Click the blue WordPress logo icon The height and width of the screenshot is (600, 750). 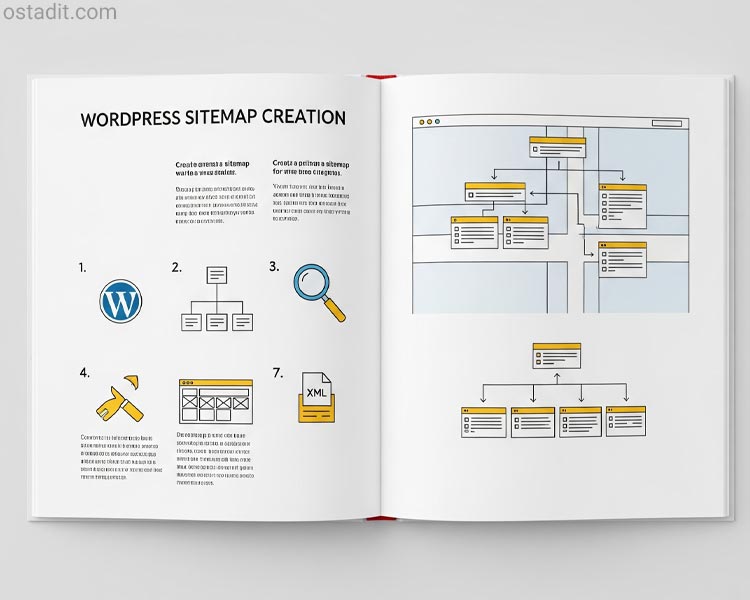[121, 301]
